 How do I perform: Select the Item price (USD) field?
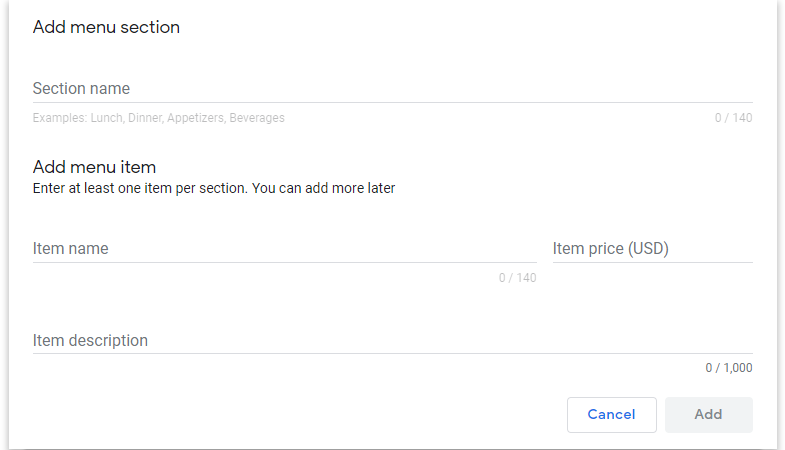click(652, 248)
